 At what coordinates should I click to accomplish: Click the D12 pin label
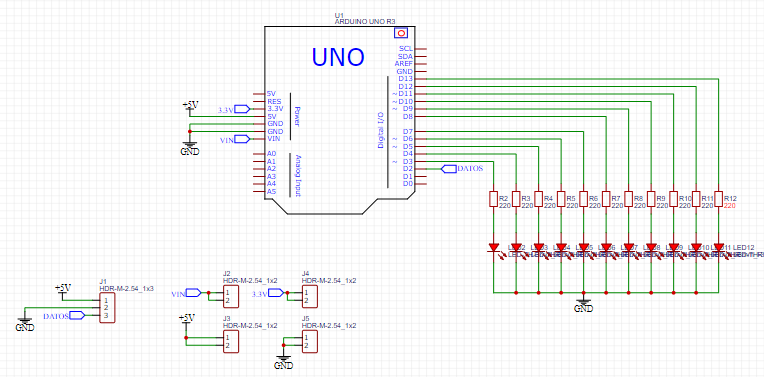[x=405, y=87]
